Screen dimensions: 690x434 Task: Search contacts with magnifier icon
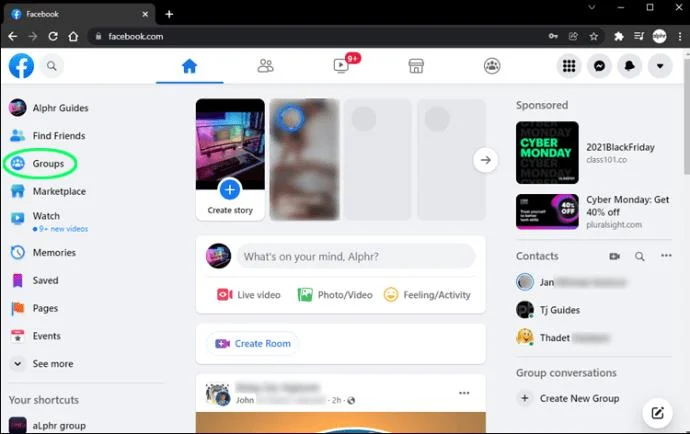(640, 256)
